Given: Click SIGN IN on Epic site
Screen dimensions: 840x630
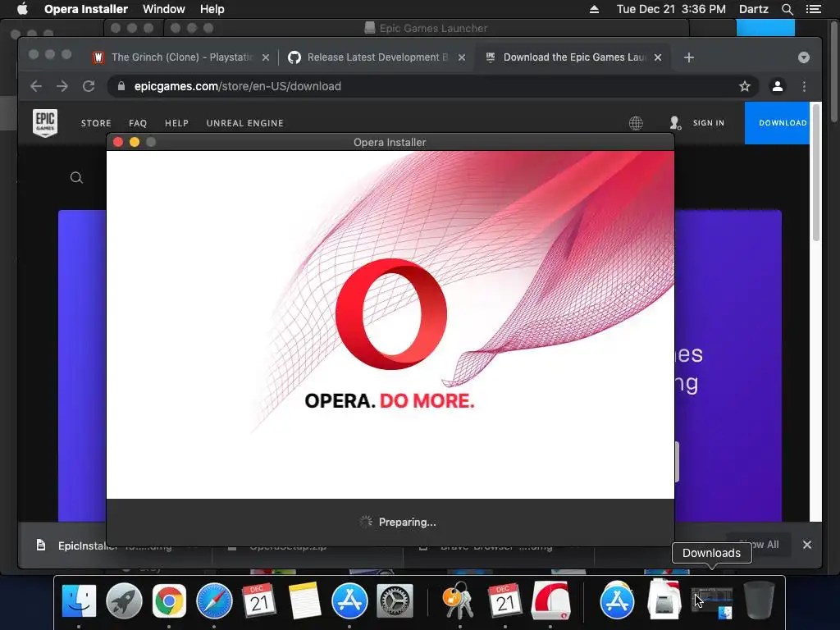Looking at the screenshot, I should pos(708,123).
